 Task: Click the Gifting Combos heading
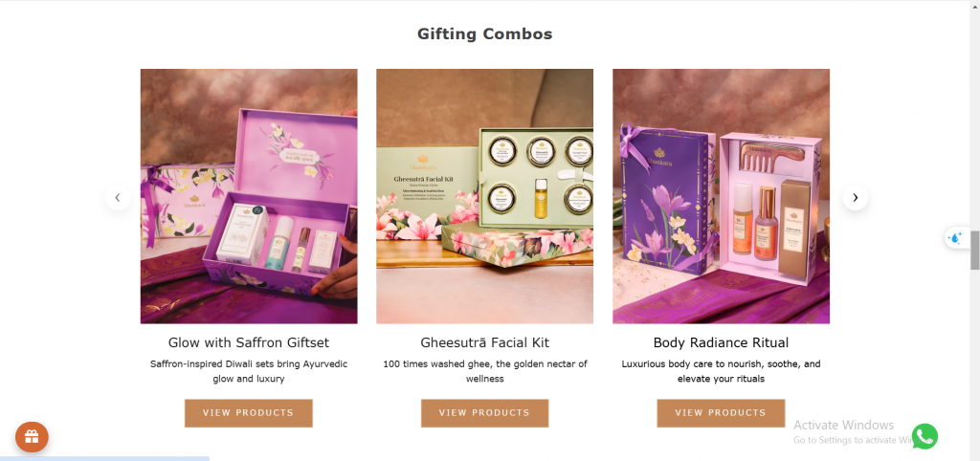coord(485,33)
